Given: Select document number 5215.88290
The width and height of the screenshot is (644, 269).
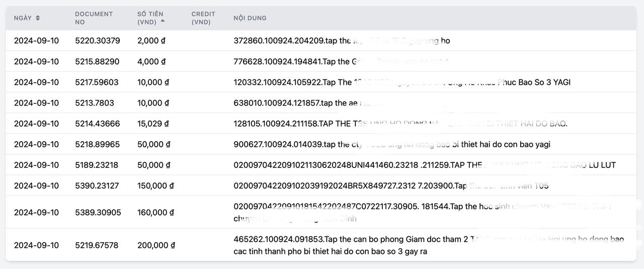Looking at the screenshot, I should click(x=97, y=61).
